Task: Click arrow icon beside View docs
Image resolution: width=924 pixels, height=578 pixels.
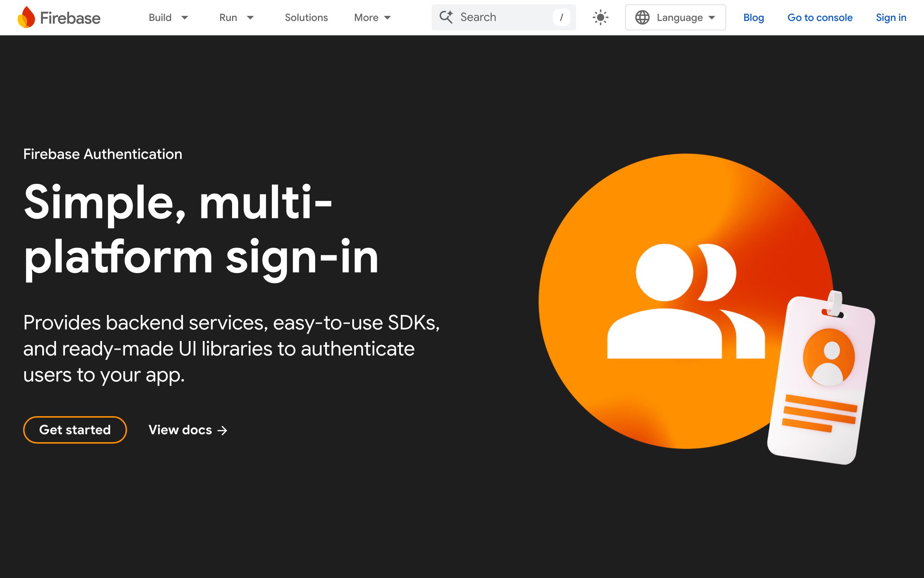Action: (222, 431)
